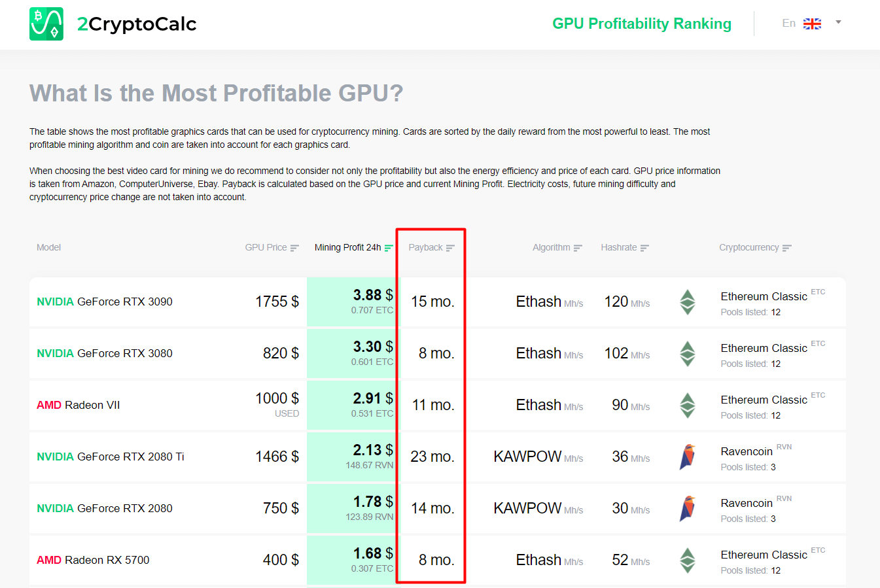This screenshot has width=880, height=588.
Task: Click the sort icon next to Payback
Action: [451, 247]
